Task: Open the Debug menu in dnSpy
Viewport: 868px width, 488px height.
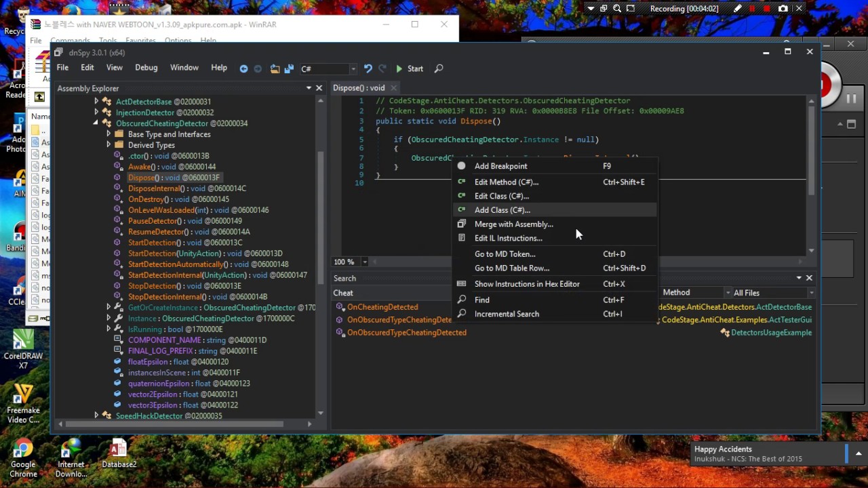Action: click(146, 68)
